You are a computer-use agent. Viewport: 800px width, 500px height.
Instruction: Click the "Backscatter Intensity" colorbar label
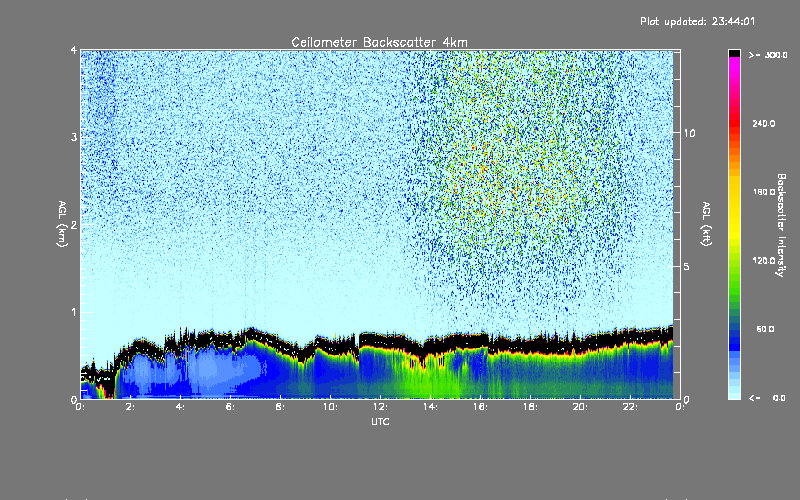point(781,225)
